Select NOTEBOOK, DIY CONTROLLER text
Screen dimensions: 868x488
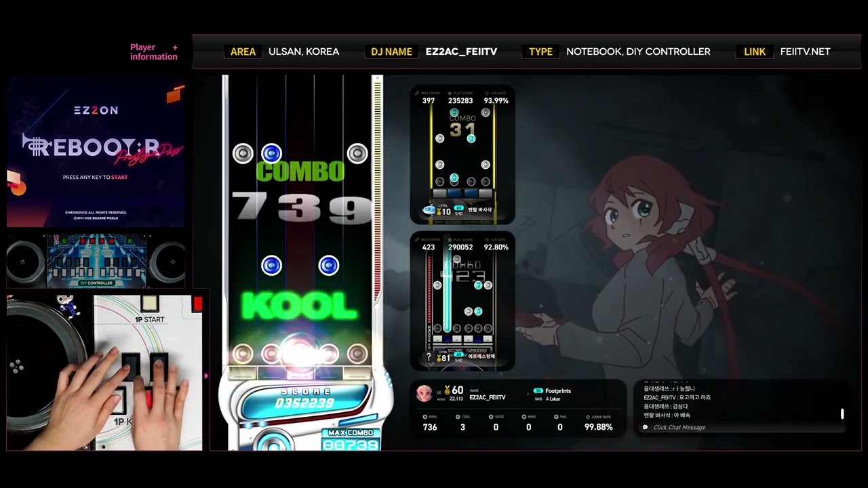(638, 52)
